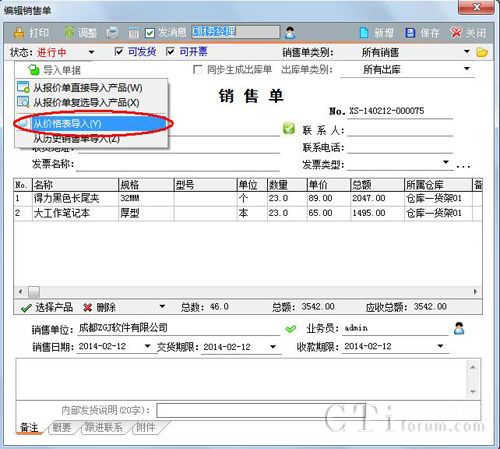Open the 出库单类别 所有出库 dropdown
Viewport: 500px width, 449px height.
(x=467, y=69)
